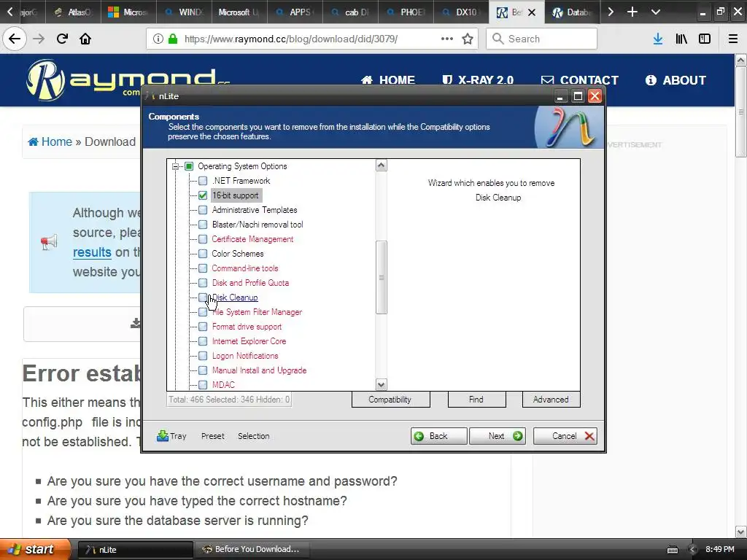
Task: Open the Selection menu in nLite
Action: 253,436
